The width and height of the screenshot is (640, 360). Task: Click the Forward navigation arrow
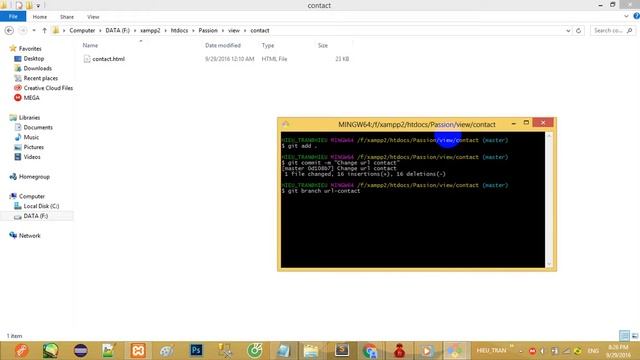tap(23, 31)
